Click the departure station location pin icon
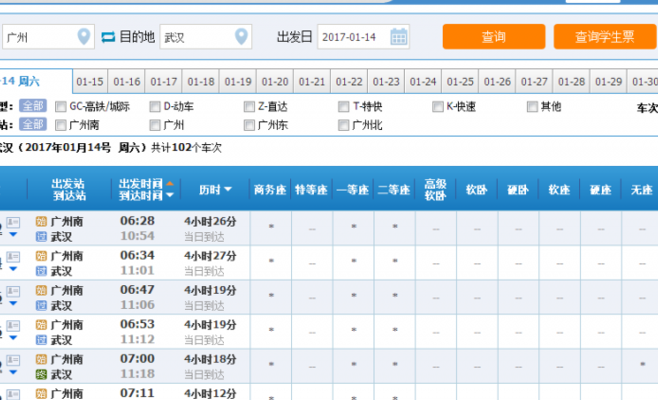Image resolution: width=658 pixels, height=400 pixels. [x=84, y=37]
